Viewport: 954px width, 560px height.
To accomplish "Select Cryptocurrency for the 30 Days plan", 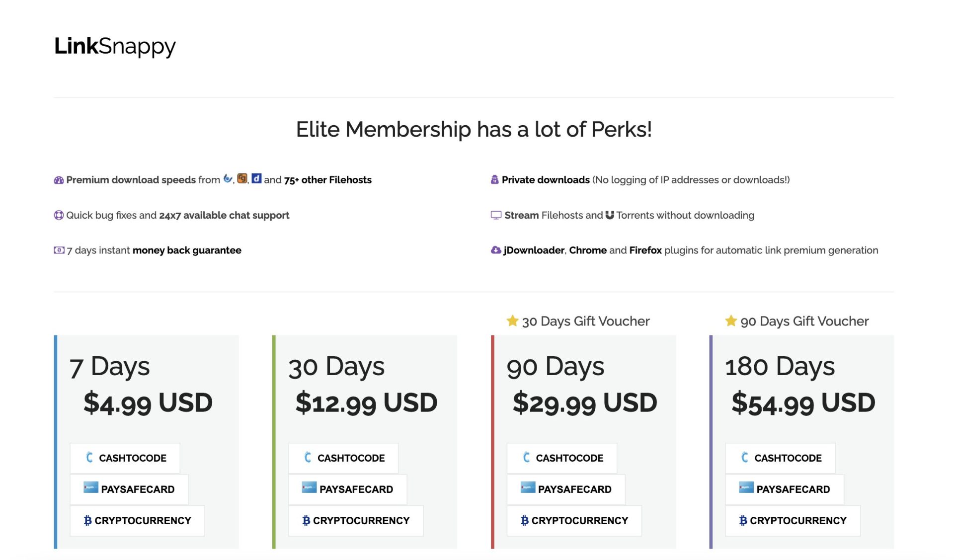I will tap(356, 521).
